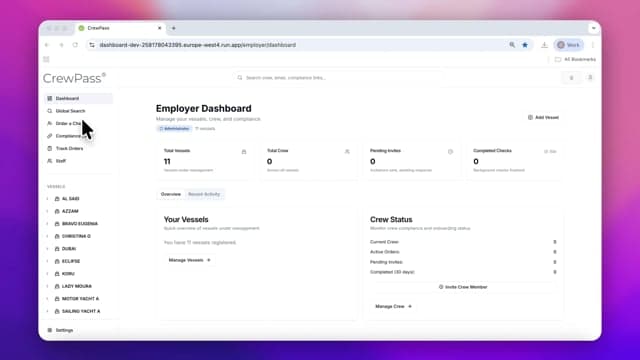Click the Total Crew card person icon
This screenshot has width=640, height=360.
coord(347,152)
